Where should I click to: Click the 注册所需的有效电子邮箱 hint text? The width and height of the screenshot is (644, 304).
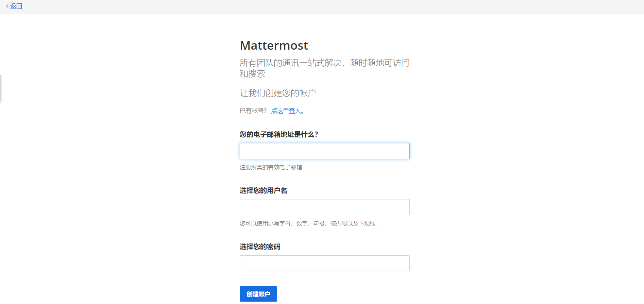pyautogui.click(x=271, y=167)
